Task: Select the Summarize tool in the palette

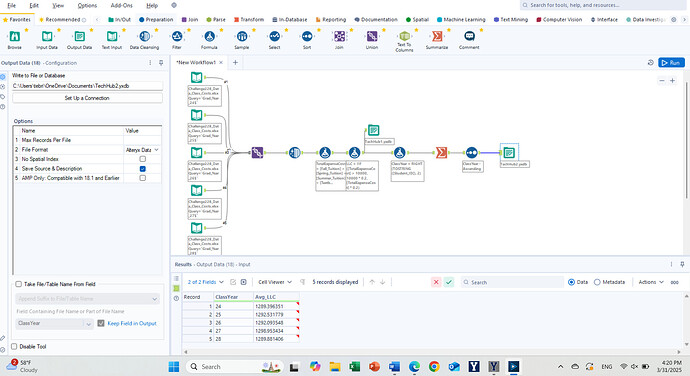Action: [x=437, y=40]
